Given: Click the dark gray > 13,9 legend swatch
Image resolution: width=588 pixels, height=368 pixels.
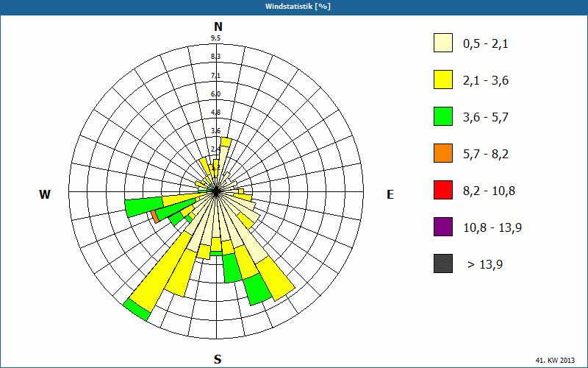Looking at the screenshot, I should click(443, 263).
